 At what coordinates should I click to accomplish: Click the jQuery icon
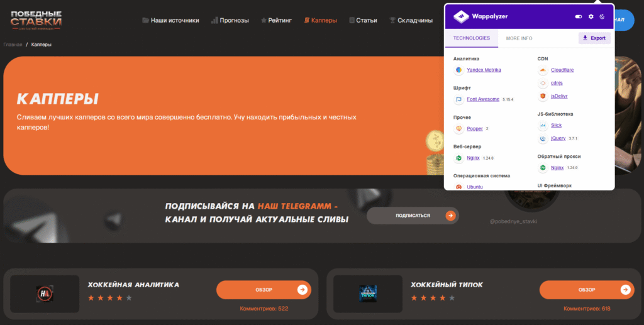[543, 138]
